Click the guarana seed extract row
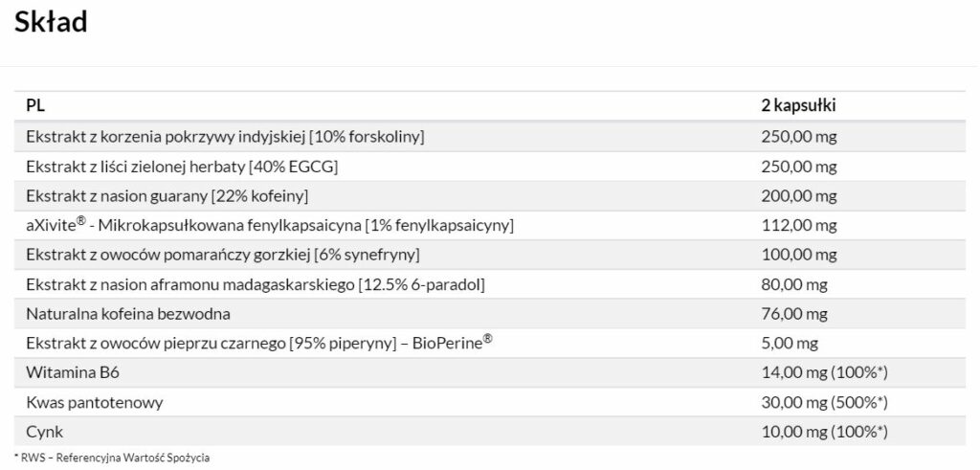The image size is (980, 470). point(167,196)
